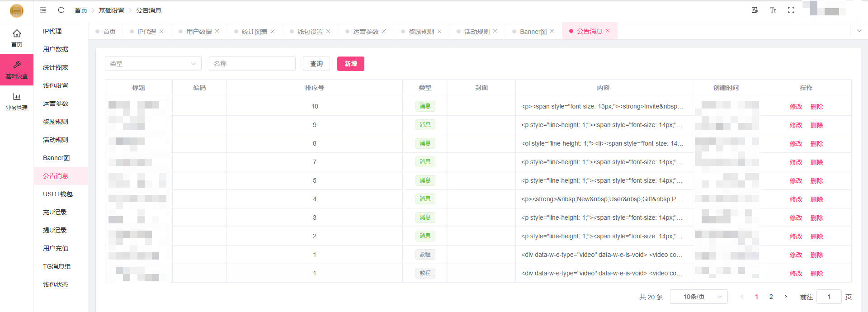Close the Banner图 tab
This screenshot has height=312, width=868.
(552, 31)
